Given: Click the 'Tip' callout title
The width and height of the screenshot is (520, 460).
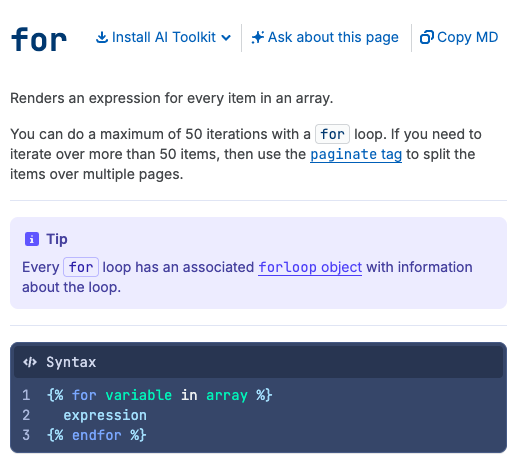Looking at the screenshot, I should coord(57,239).
